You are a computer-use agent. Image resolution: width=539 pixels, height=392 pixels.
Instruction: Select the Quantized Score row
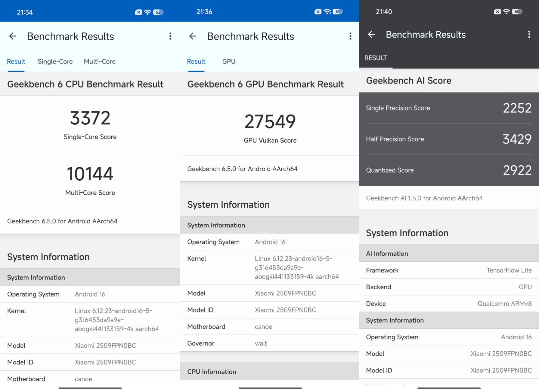pyautogui.click(x=449, y=170)
